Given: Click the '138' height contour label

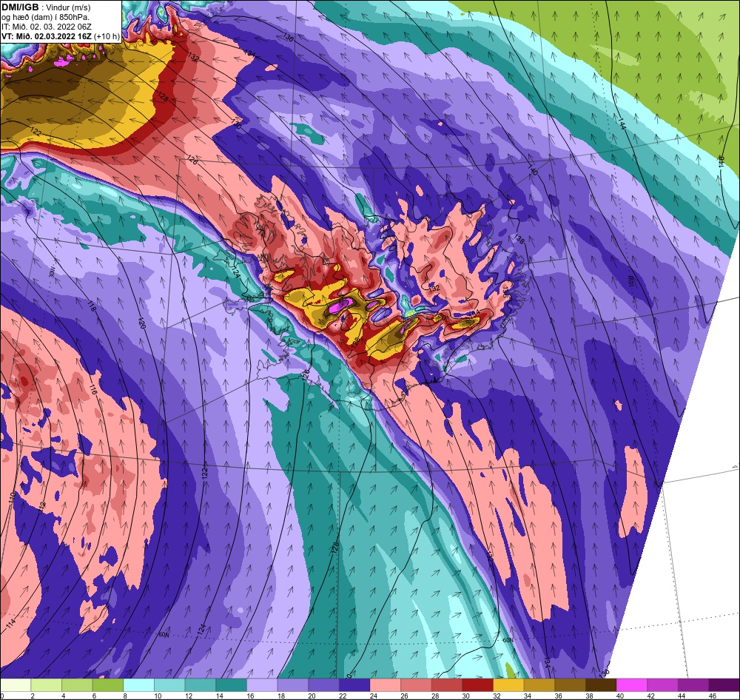Looking at the screenshot, I should (x=519, y=239).
